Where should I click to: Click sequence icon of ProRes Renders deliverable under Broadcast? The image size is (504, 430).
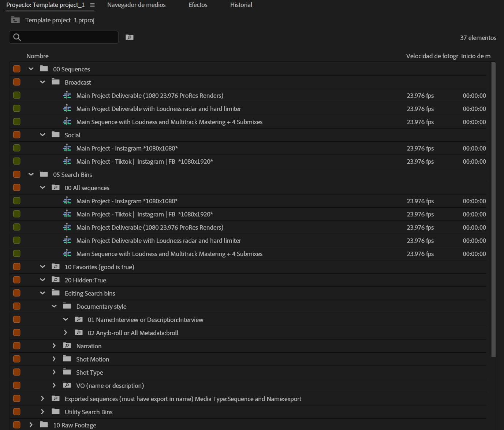point(67,95)
